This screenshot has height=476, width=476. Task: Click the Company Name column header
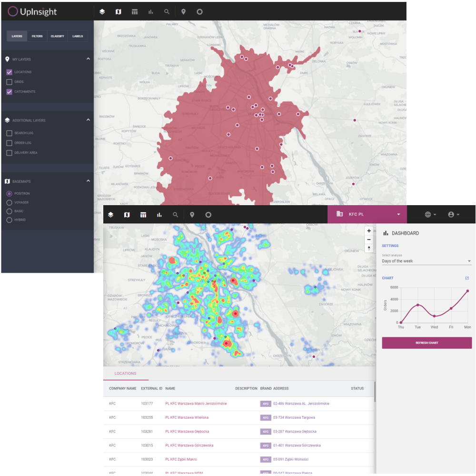(x=123, y=388)
